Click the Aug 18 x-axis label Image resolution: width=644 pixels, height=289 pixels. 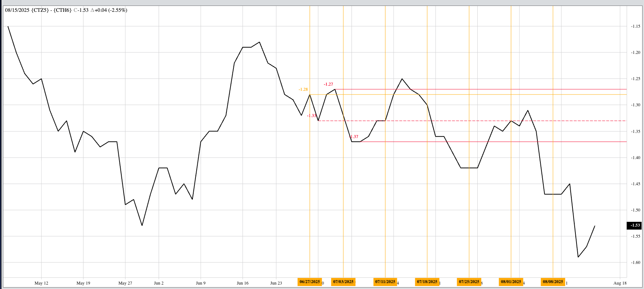[620, 283]
